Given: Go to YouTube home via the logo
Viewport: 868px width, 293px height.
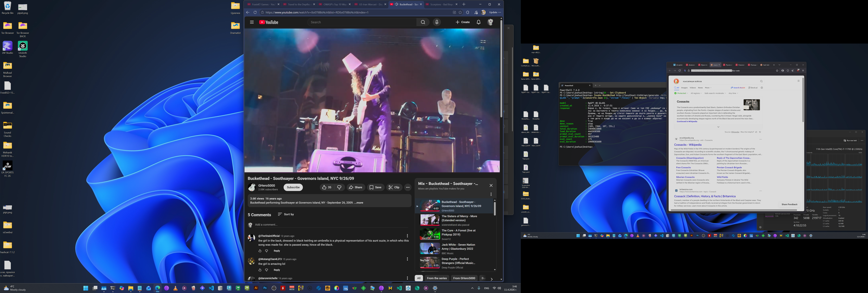Looking at the screenshot, I should (x=269, y=22).
